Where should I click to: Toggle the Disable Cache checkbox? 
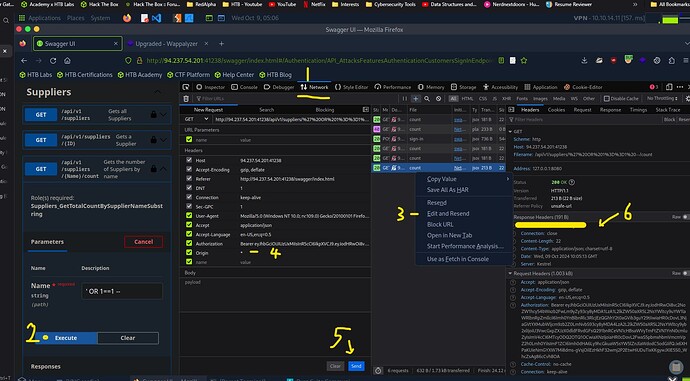click(x=606, y=99)
